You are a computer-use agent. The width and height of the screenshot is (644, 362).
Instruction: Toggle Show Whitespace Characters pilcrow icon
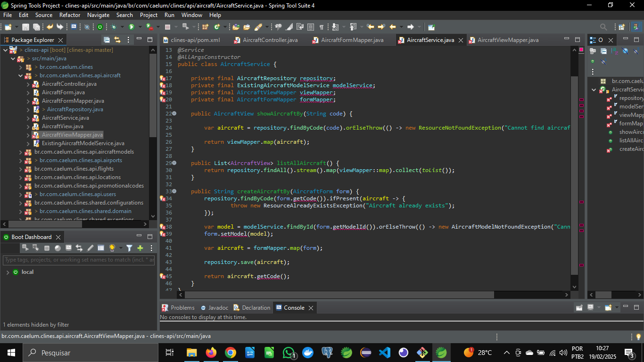tap(322, 27)
